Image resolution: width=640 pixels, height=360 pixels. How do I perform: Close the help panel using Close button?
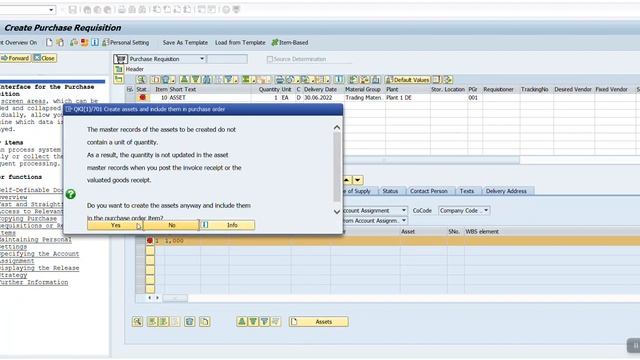44,58
